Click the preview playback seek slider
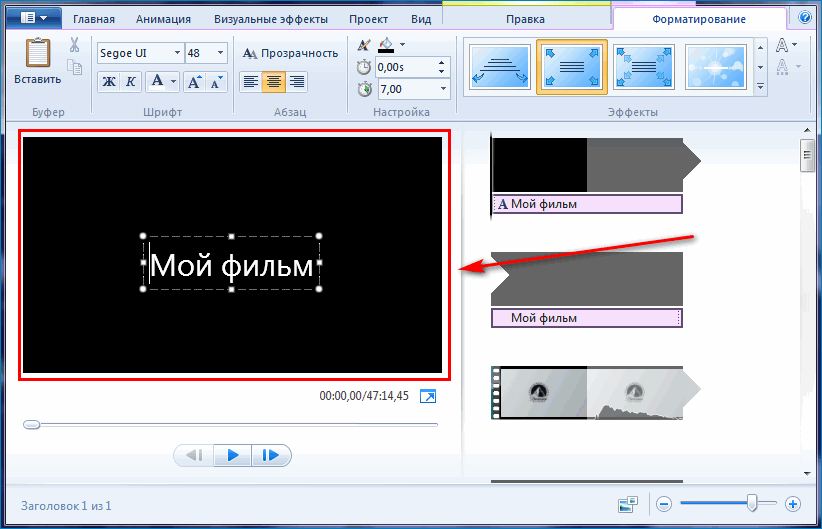Image resolution: width=822 pixels, height=529 pixels. pyautogui.click(x=230, y=425)
